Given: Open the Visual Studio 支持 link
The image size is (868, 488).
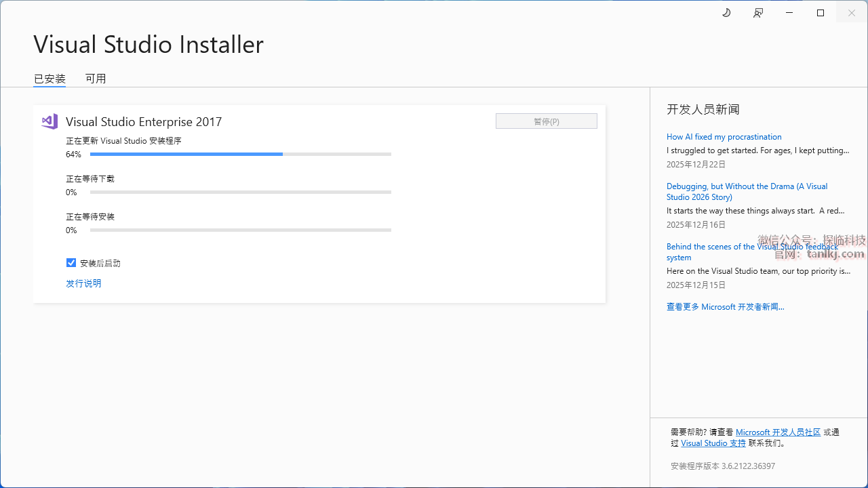Looking at the screenshot, I should tap(713, 443).
